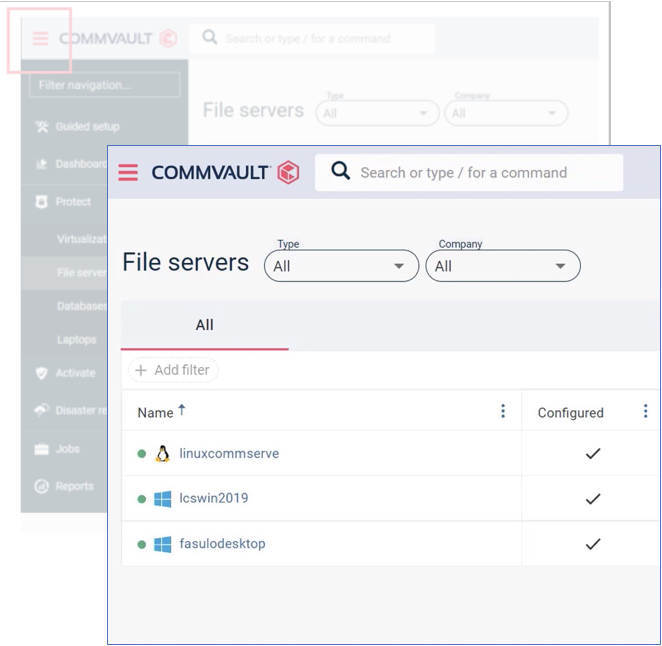Click the Name sort ascending arrow

click(x=182, y=410)
